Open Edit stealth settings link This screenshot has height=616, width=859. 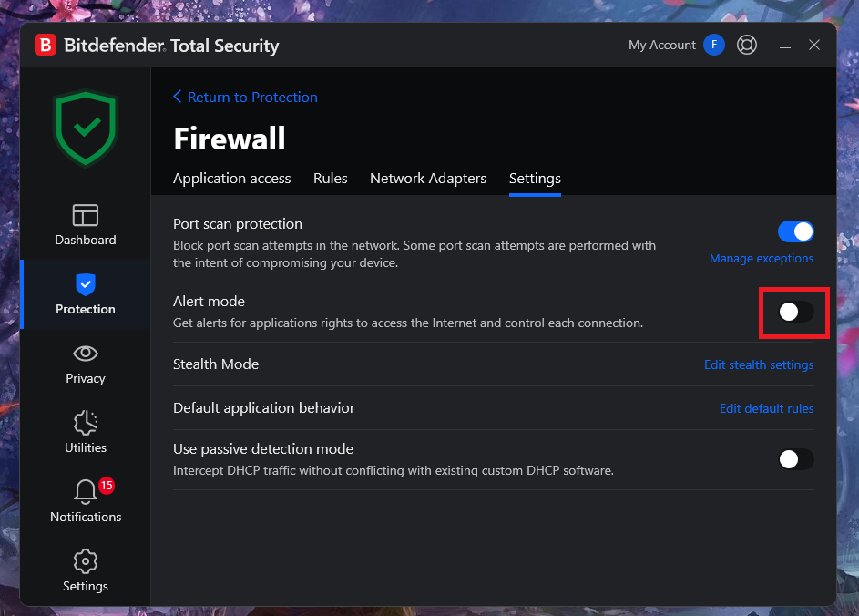coord(759,364)
